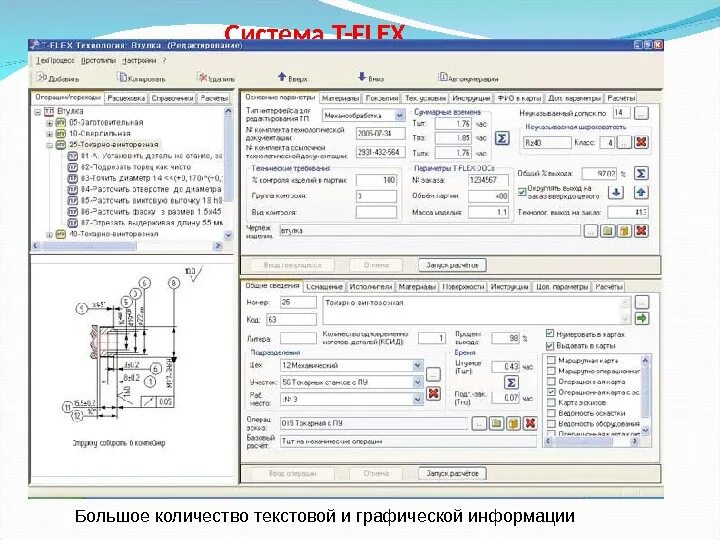The height and width of the screenshot is (540, 720).
Task: Click the operations tree vertical scrollbar
Action: point(228,173)
